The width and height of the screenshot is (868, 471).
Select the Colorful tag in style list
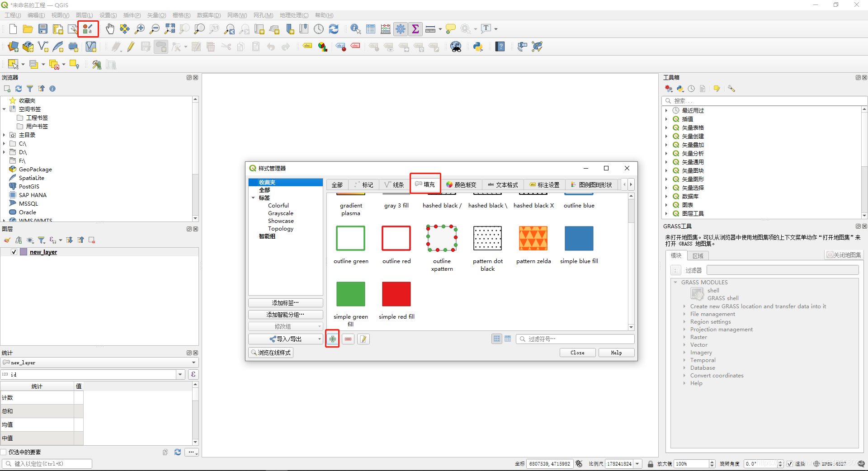(278, 206)
